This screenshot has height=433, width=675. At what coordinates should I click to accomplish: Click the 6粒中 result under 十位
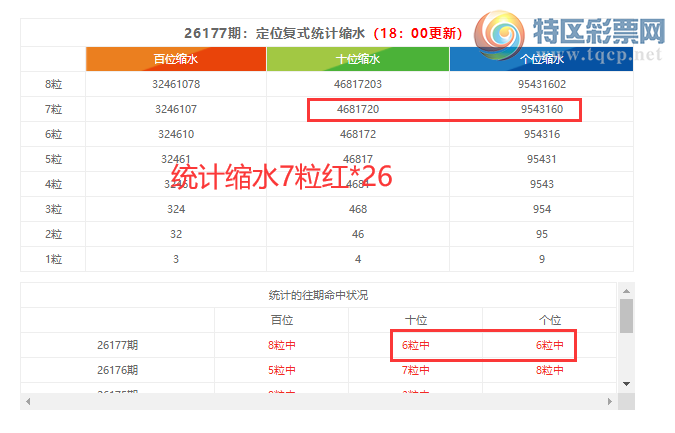(415, 345)
